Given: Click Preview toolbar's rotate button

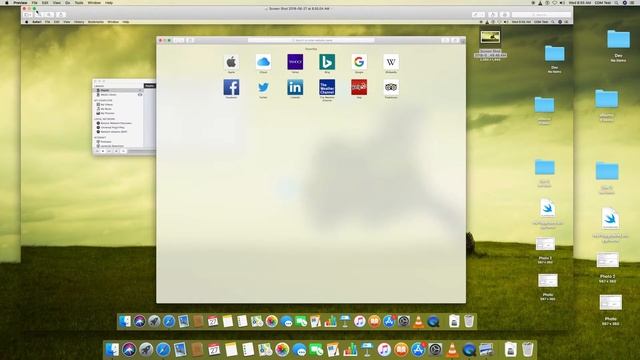Looking at the screenshot, I should tap(493, 15).
